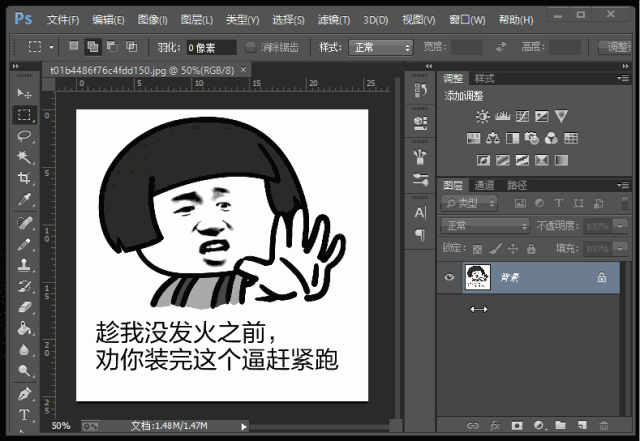Add a layer mask

tap(517, 425)
